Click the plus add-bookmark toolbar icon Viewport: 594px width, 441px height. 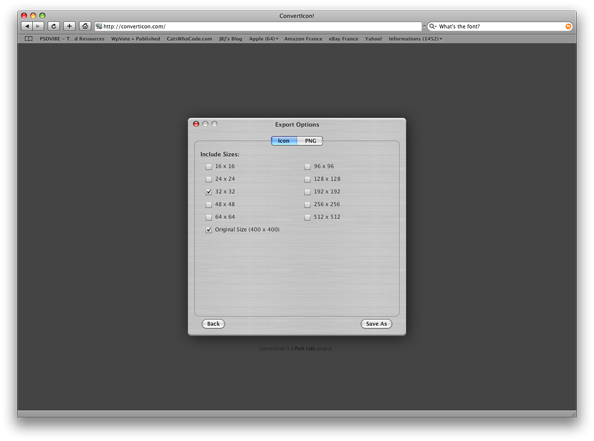pyautogui.click(x=69, y=26)
